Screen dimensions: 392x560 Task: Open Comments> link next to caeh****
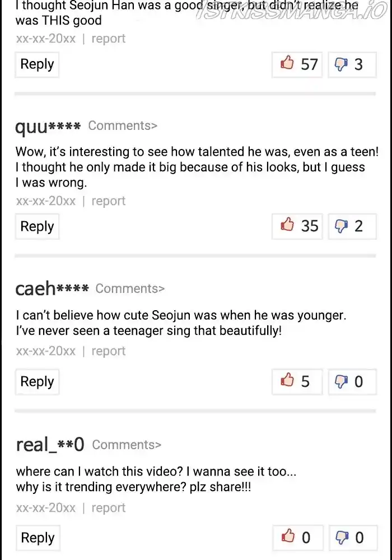pos(130,288)
